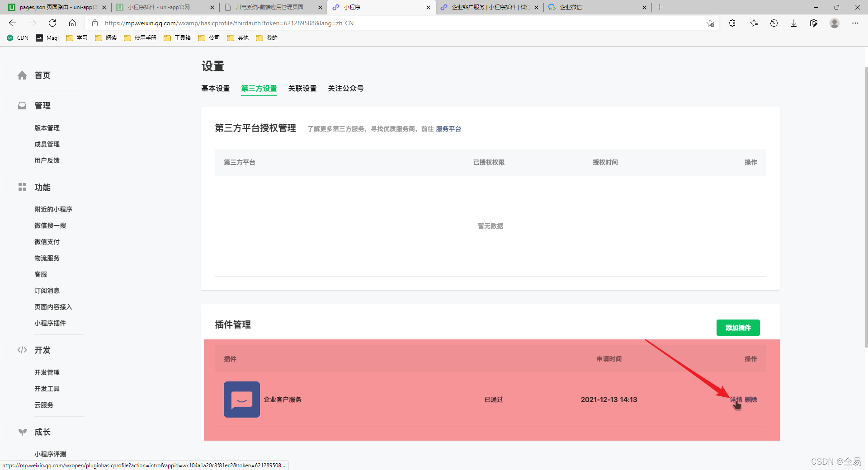
Task: Open the 工具箱 bookmark folder
Action: [177, 38]
